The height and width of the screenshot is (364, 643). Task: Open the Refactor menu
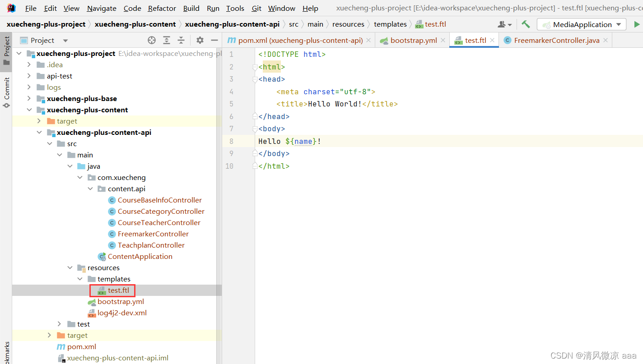162,8
